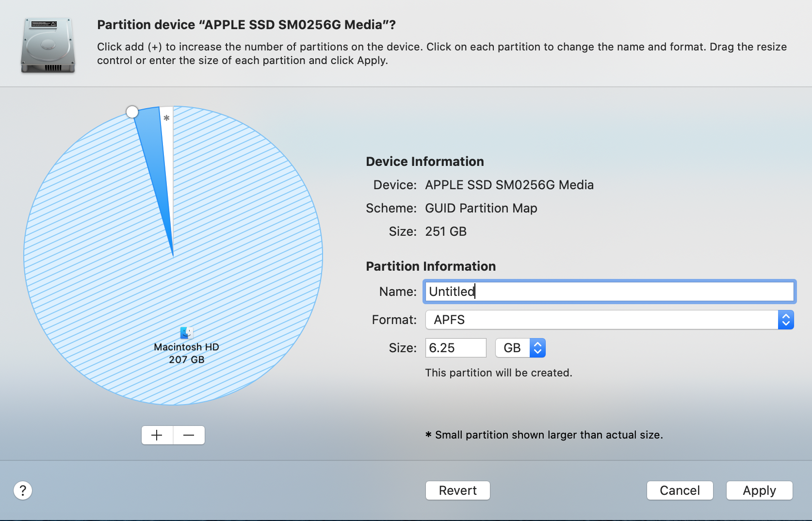Click the hard drive icon in header
This screenshot has width=812, height=521.
(x=48, y=45)
